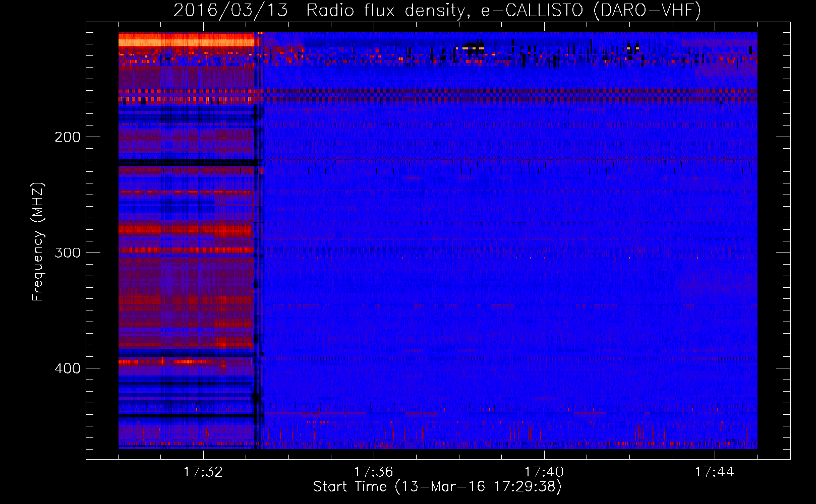Click the '400' frequency axis label

[x=68, y=368]
